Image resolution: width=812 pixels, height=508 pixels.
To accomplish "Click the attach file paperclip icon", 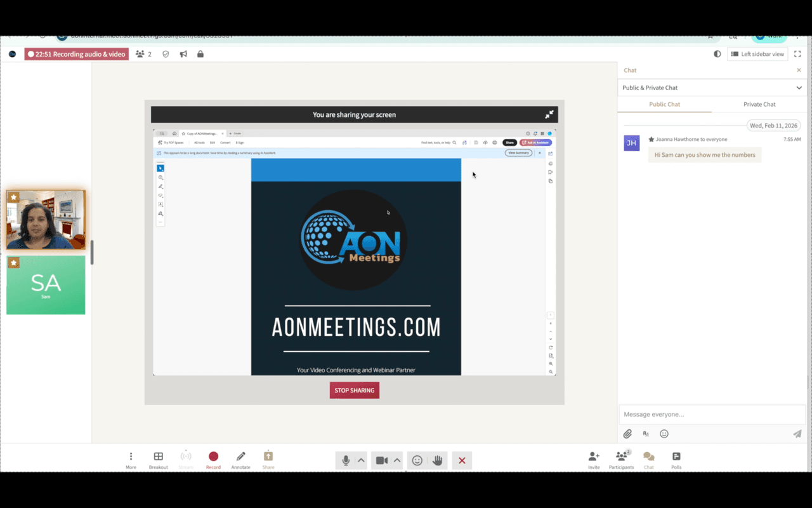I will click(627, 434).
